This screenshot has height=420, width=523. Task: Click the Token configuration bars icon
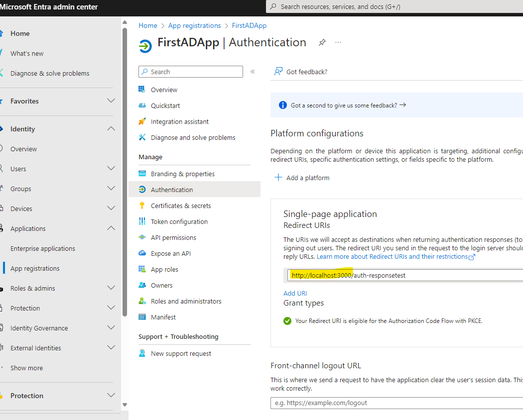click(x=142, y=221)
